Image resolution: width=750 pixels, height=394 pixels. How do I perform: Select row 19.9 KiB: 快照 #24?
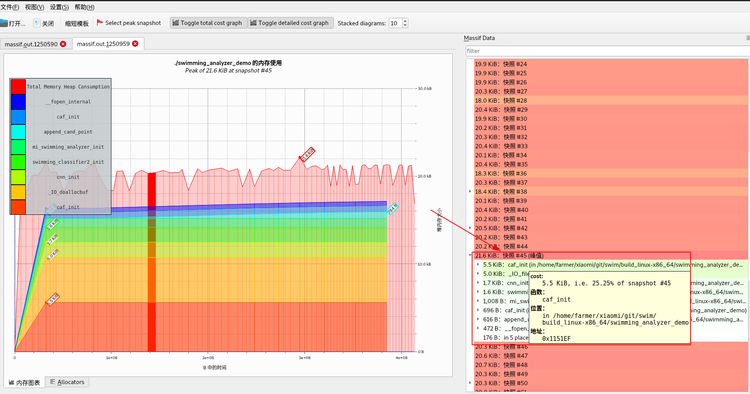tap(610, 64)
